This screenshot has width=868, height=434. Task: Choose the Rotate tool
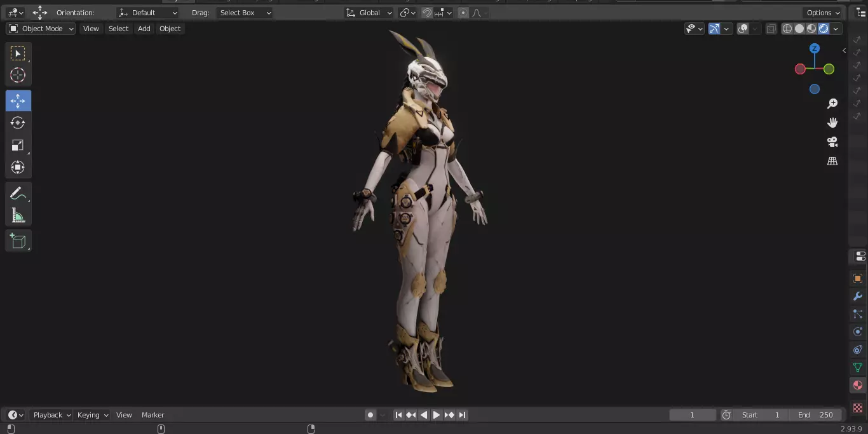click(18, 123)
